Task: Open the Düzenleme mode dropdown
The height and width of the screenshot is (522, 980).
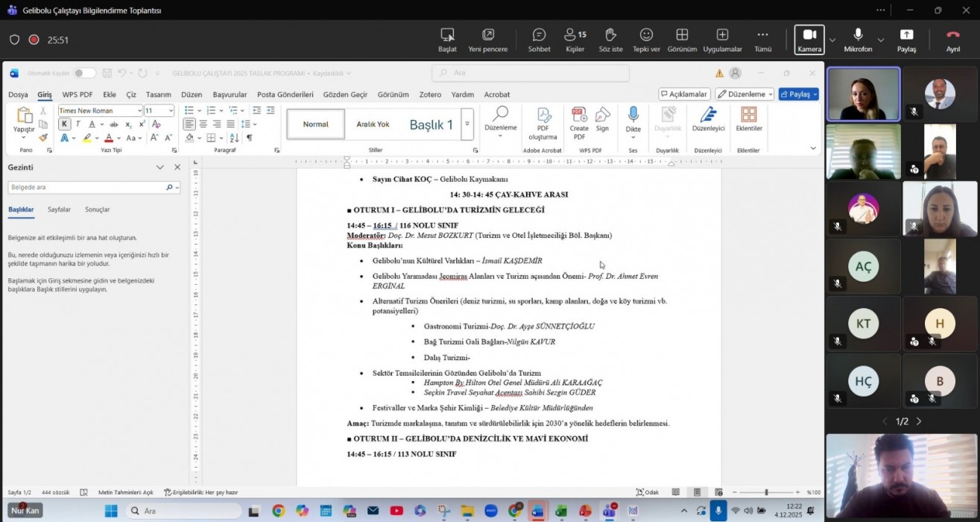Action: (745, 95)
